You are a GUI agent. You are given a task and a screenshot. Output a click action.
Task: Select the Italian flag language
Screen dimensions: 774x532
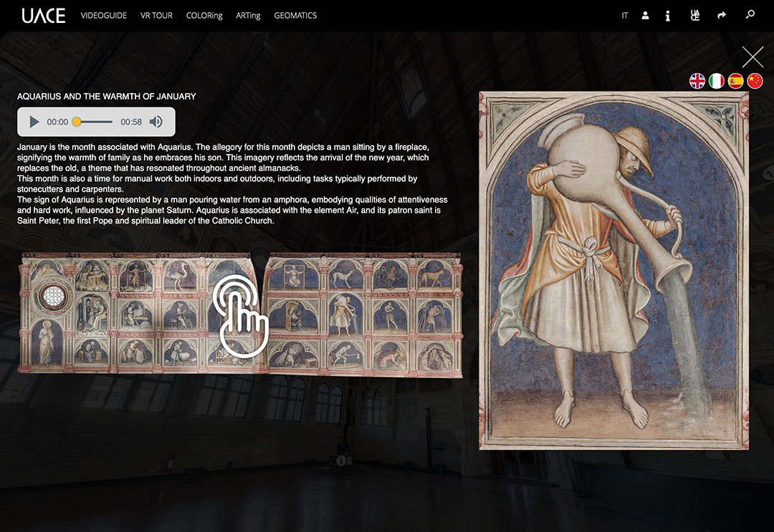[x=717, y=81]
